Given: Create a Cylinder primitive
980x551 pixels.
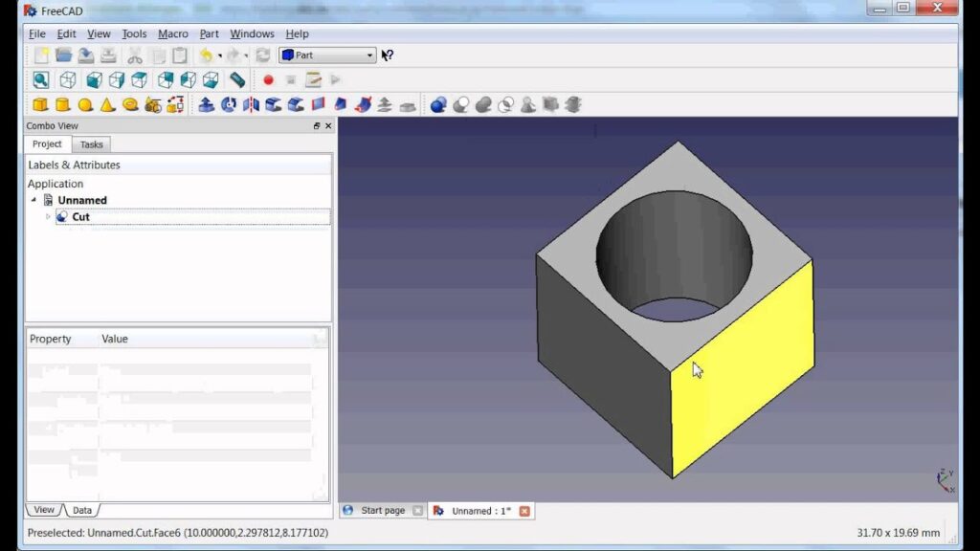Looking at the screenshot, I should [62, 105].
